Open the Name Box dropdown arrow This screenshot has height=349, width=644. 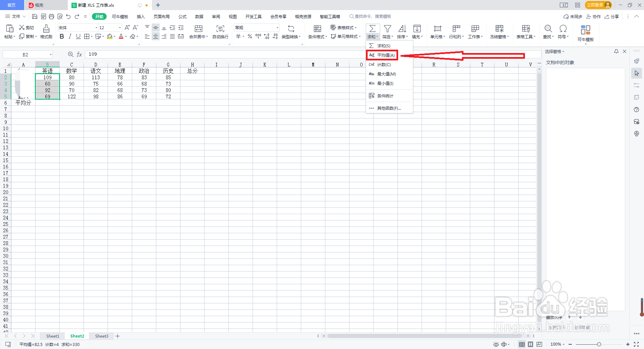tap(51, 54)
